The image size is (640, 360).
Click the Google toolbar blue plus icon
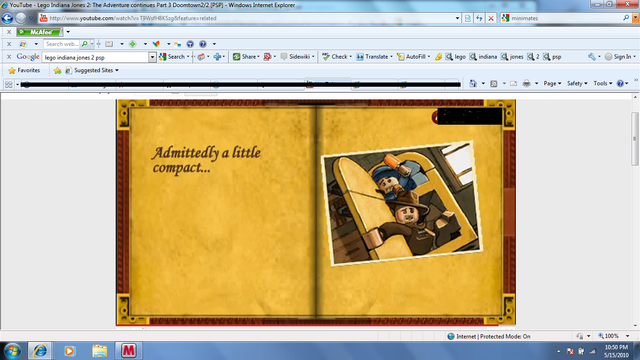(217, 57)
